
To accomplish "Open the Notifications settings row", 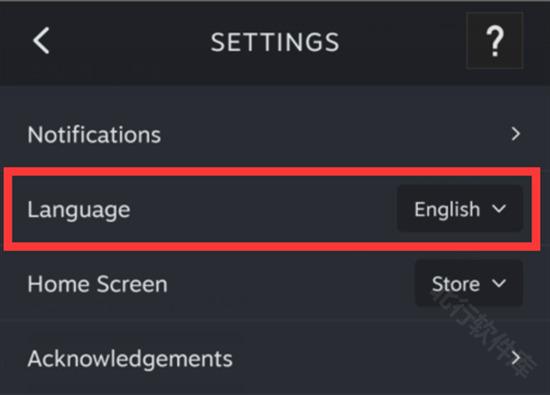I will tap(275, 134).
